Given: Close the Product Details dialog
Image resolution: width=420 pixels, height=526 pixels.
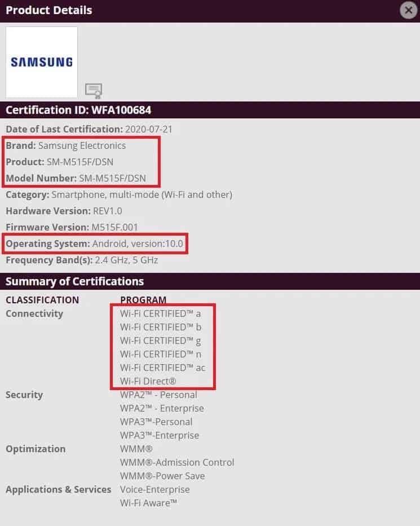Looking at the screenshot, I should 408,10.
